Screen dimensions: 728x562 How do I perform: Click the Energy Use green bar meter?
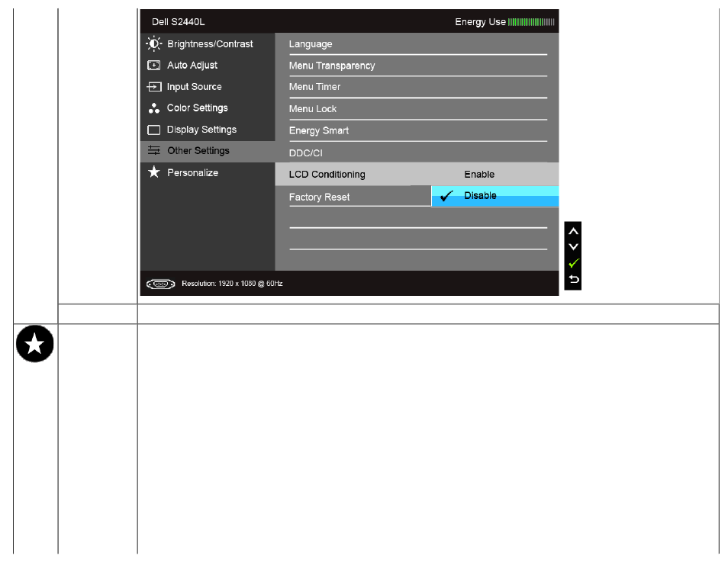coord(531,22)
